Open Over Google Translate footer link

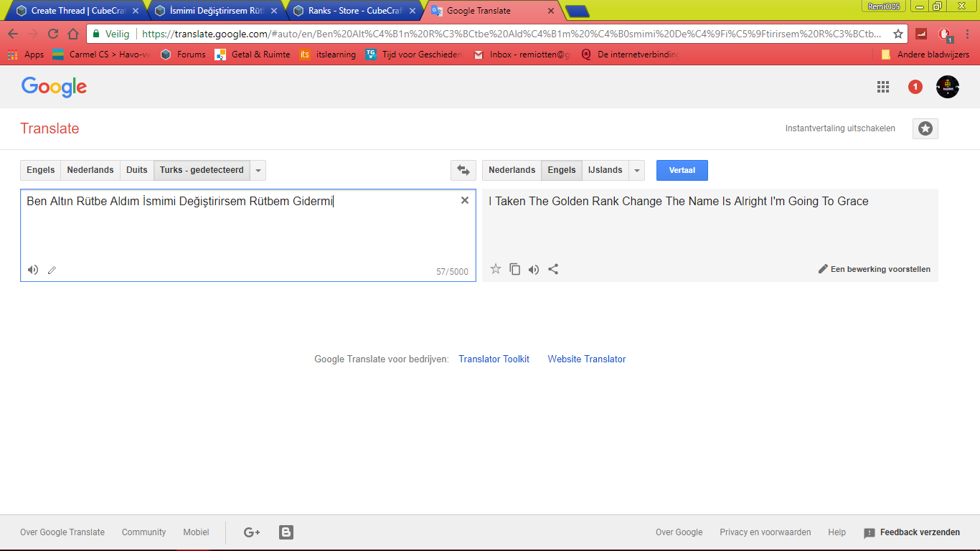click(62, 532)
